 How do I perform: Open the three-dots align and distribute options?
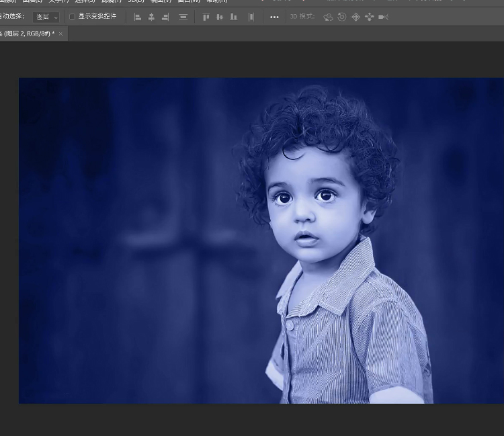pyautogui.click(x=274, y=17)
